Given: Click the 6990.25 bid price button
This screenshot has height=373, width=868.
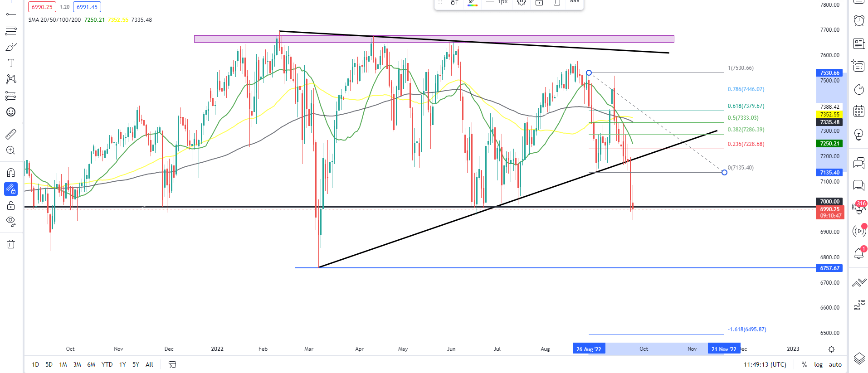Looking at the screenshot, I should pyautogui.click(x=42, y=7).
